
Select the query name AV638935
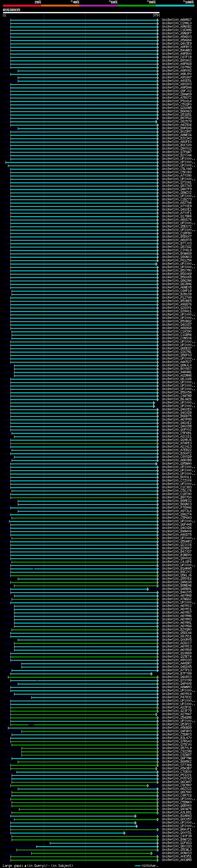point(11,10)
